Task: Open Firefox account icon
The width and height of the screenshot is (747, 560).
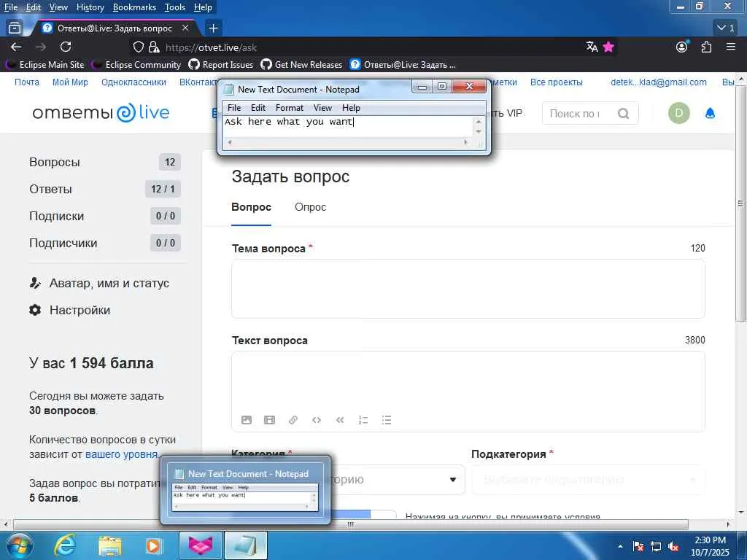Action: pos(682,47)
